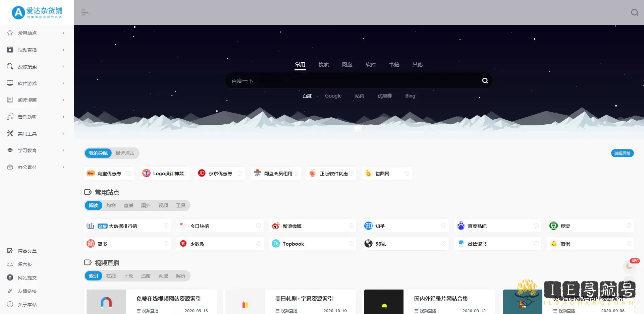
Task: Open the 淘宝优惠券 quick link
Action: (109, 173)
